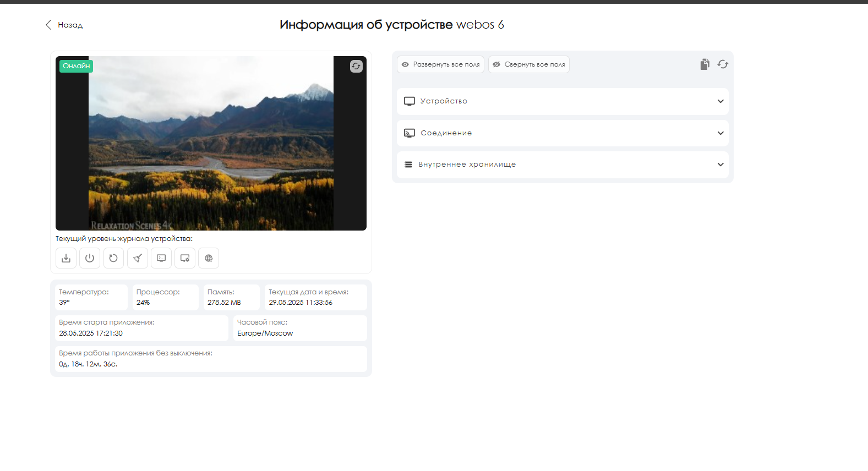Expand the 'Устройство' section

click(563, 101)
